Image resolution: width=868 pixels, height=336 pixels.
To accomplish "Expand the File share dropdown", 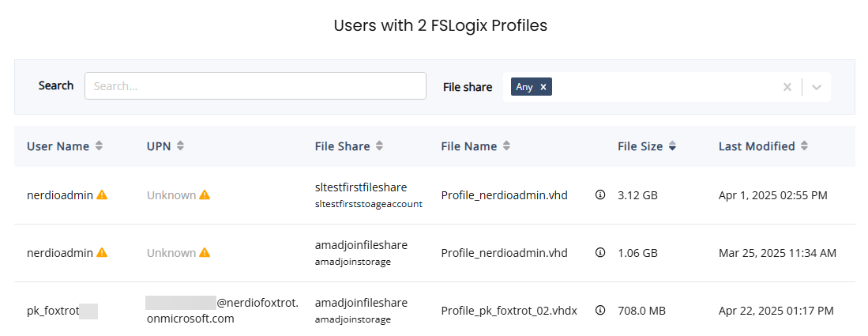I will [x=817, y=87].
